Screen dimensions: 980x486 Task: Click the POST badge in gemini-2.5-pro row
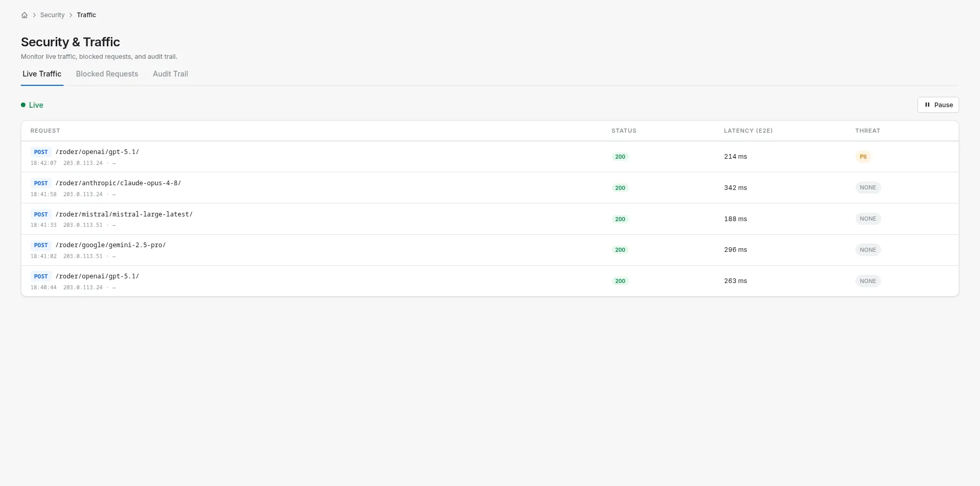click(41, 245)
